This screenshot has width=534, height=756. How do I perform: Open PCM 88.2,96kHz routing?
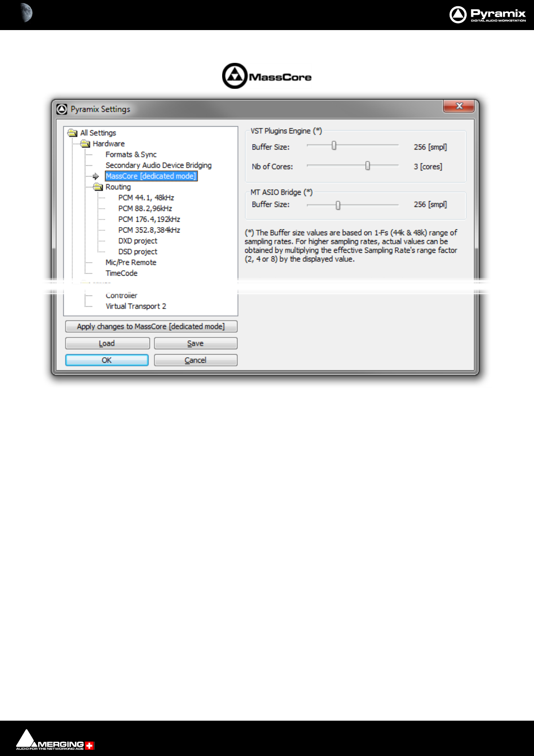[145, 208]
